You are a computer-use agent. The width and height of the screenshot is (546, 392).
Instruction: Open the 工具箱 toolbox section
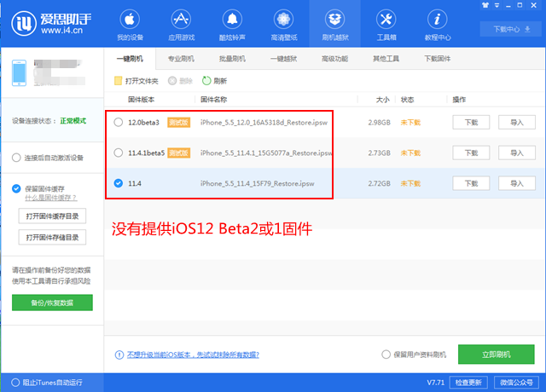[386, 25]
